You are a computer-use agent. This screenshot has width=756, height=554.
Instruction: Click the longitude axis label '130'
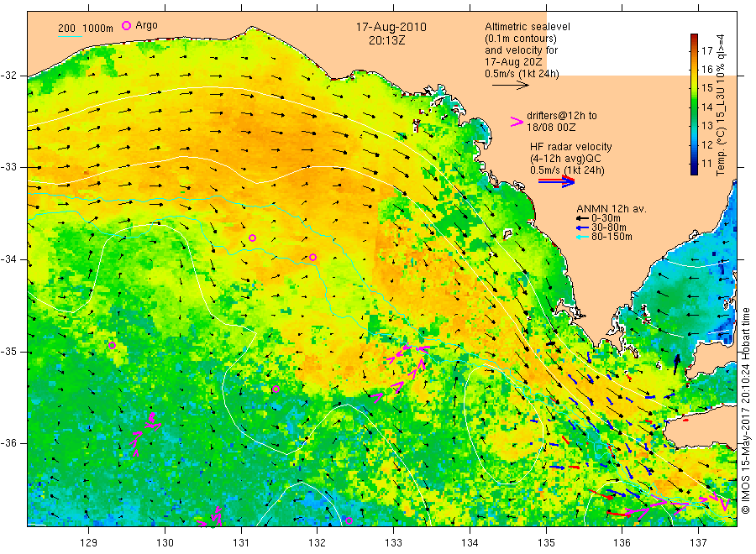point(165,543)
